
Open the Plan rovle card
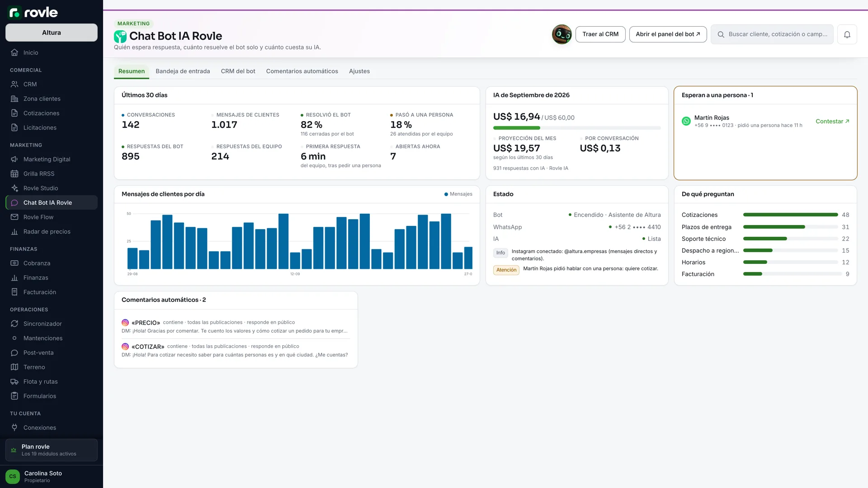[52, 450]
